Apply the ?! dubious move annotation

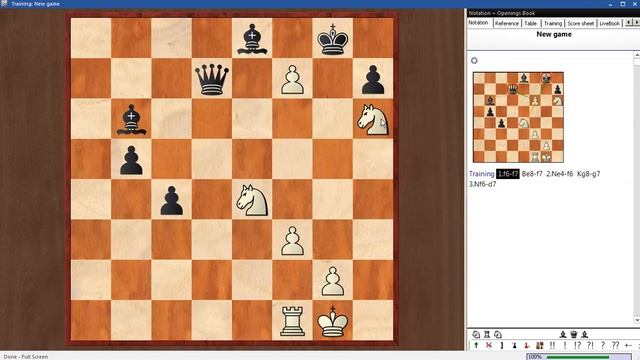590,345
